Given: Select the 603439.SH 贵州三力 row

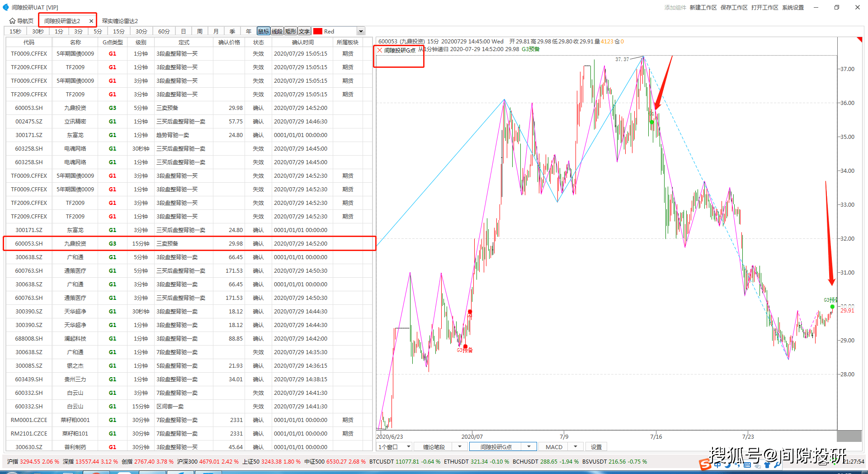Looking at the screenshot, I should (189, 379).
